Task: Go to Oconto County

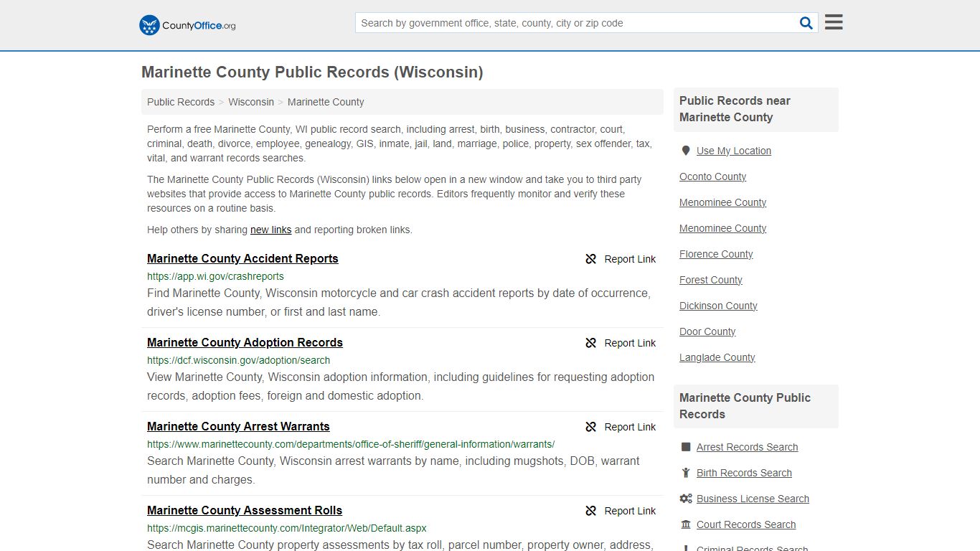Action: coord(712,176)
